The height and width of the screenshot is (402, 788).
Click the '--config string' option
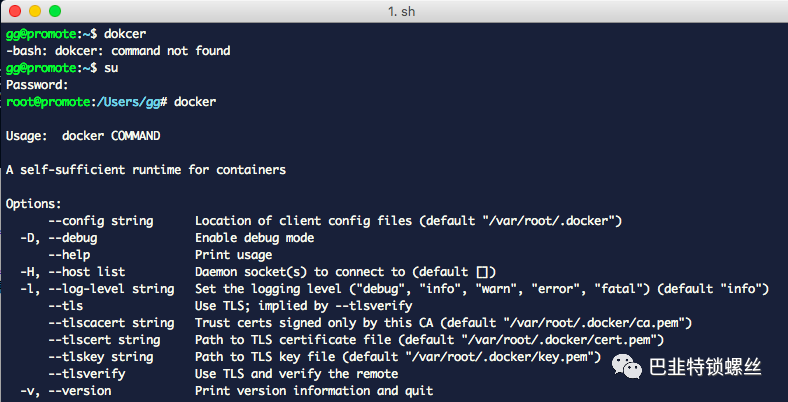click(101, 221)
